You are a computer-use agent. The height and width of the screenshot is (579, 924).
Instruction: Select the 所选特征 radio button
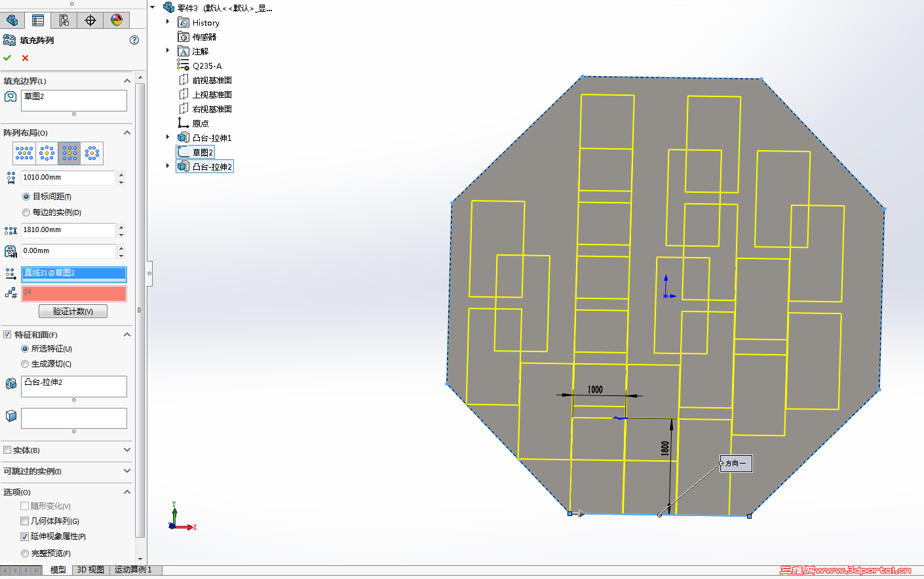tap(25, 349)
